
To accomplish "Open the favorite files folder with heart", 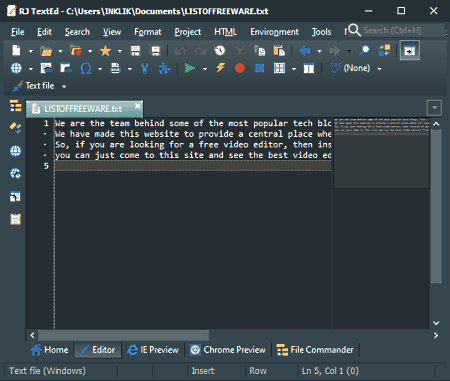I will (x=76, y=51).
